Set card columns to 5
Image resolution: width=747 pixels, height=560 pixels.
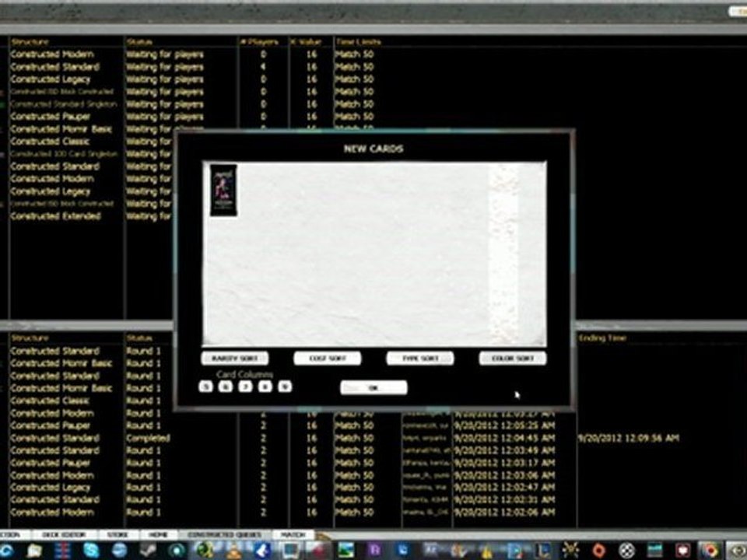pos(205,387)
